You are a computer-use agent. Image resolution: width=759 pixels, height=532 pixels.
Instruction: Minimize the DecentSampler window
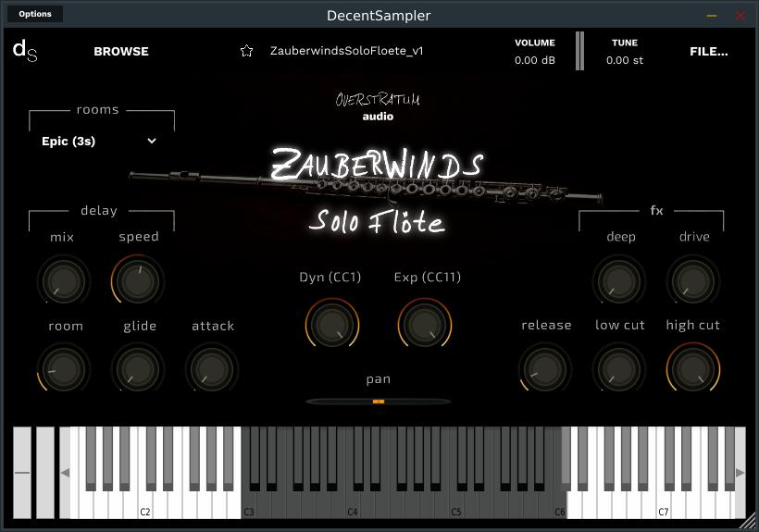point(712,16)
